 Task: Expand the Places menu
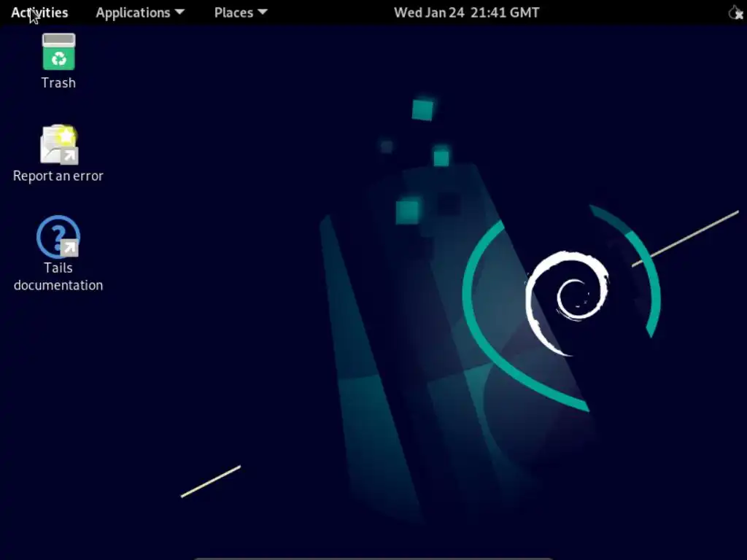coord(241,12)
